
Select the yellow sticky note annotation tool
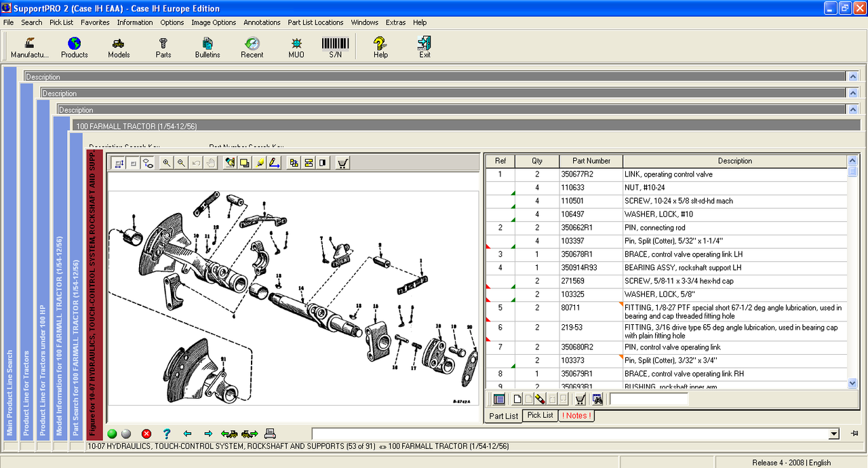pos(245,163)
